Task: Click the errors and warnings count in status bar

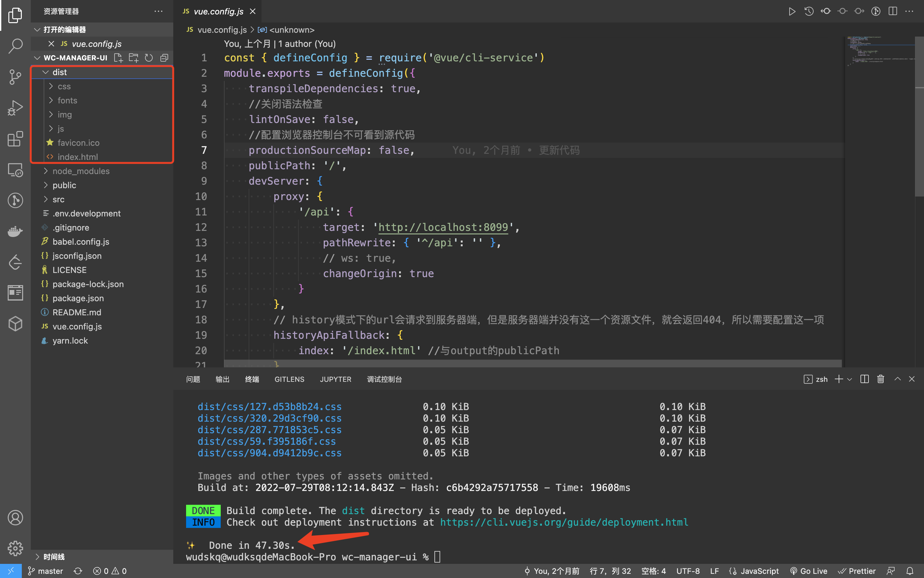Action: (110, 571)
